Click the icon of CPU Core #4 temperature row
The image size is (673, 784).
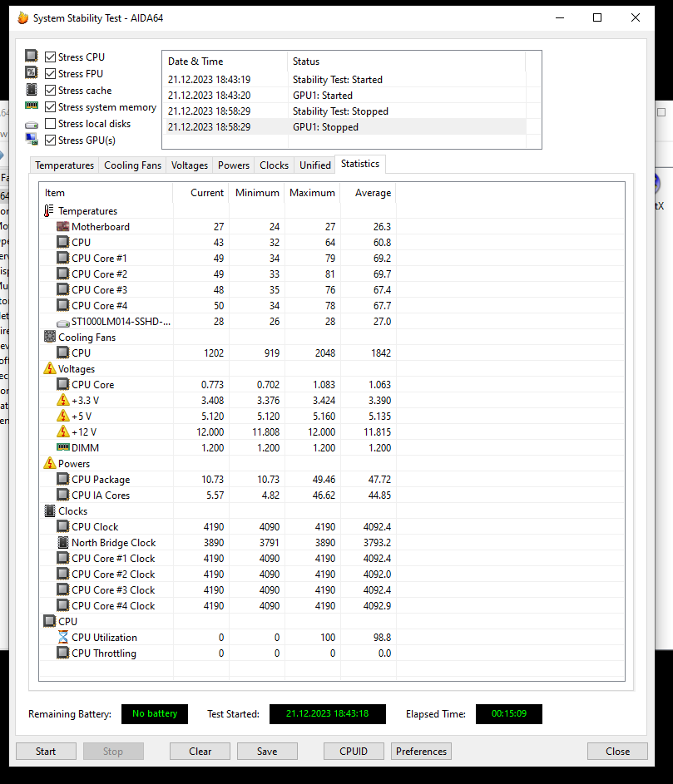(62, 305)
